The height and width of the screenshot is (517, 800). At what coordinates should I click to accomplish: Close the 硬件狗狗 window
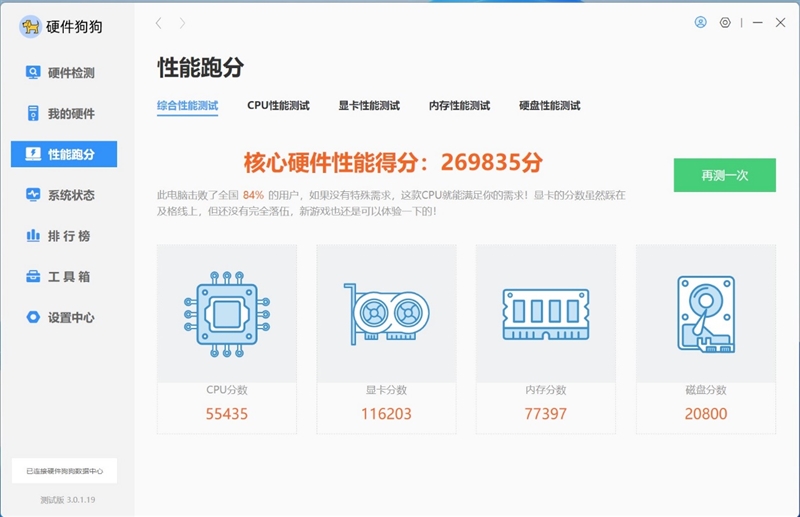pos(781,22)
